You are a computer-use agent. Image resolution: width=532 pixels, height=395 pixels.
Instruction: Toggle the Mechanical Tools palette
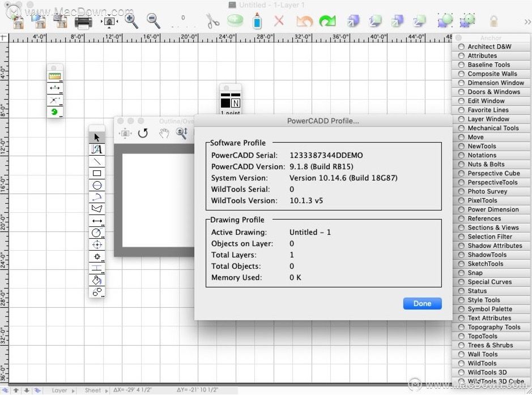click(491, 128)
